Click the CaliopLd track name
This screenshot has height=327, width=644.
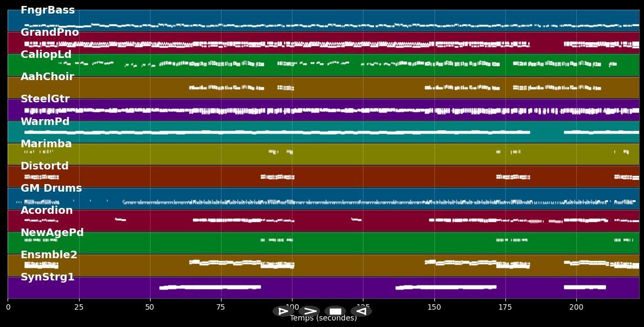tap(46, 55)
